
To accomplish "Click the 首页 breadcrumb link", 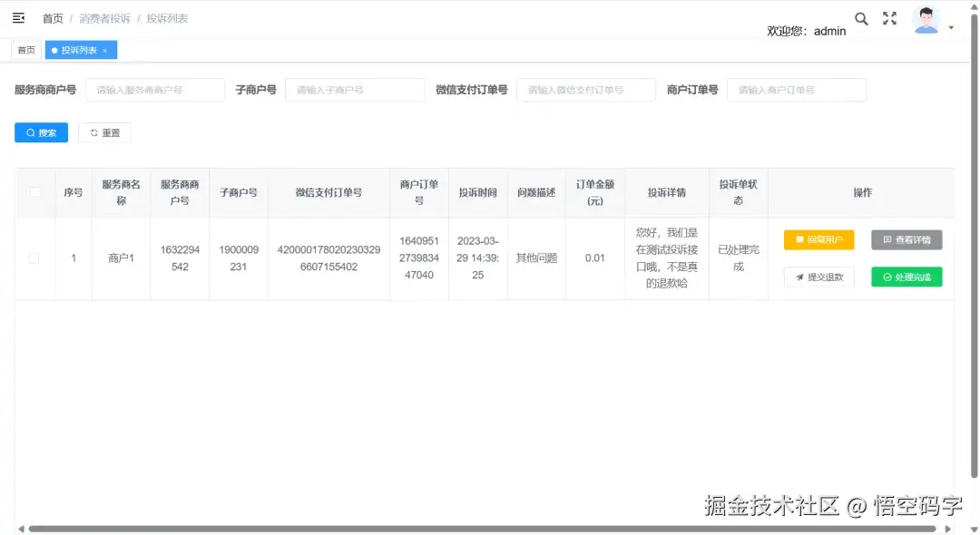I will pos(52,17).
